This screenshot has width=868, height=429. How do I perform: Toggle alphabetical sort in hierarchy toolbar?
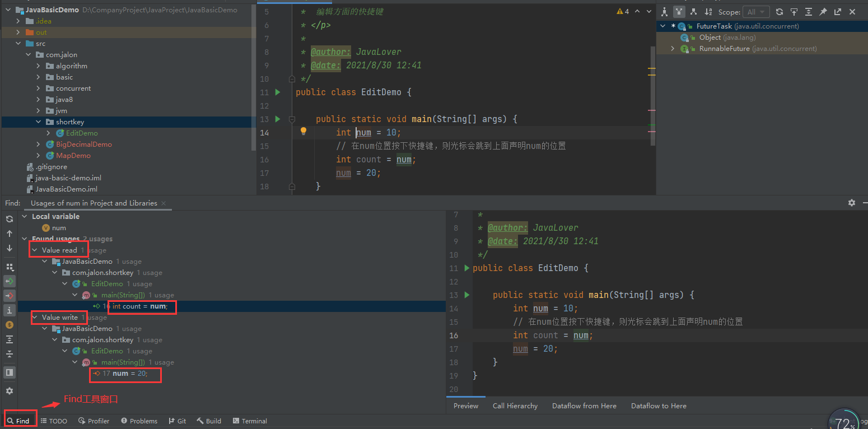pos(708,12)
